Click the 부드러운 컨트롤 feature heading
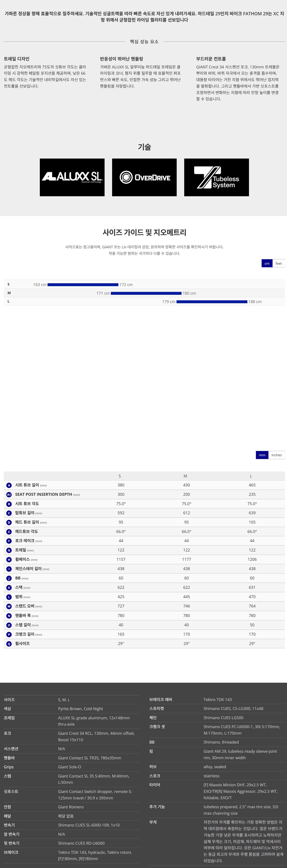The height and width of the screenshot is (868, 287). [x=211, y=59]
